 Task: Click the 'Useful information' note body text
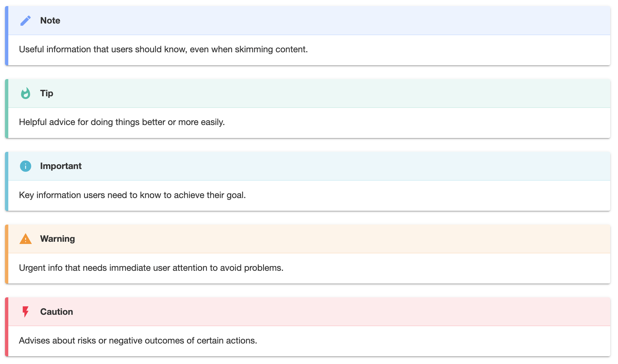pos(163,50)
